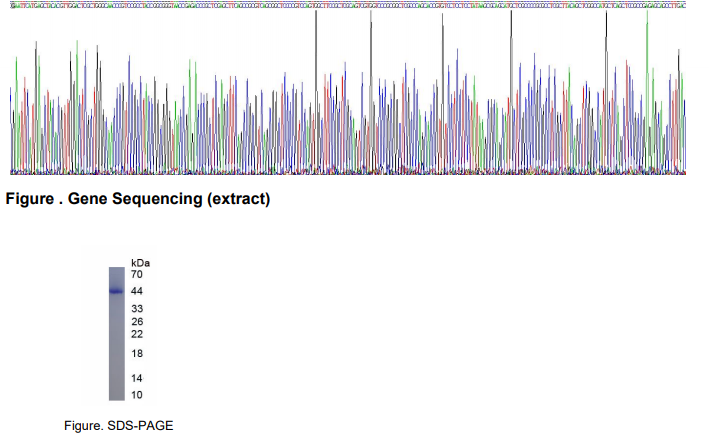
Task: Click the 22 kDa marker label
Action: (138, 334)
